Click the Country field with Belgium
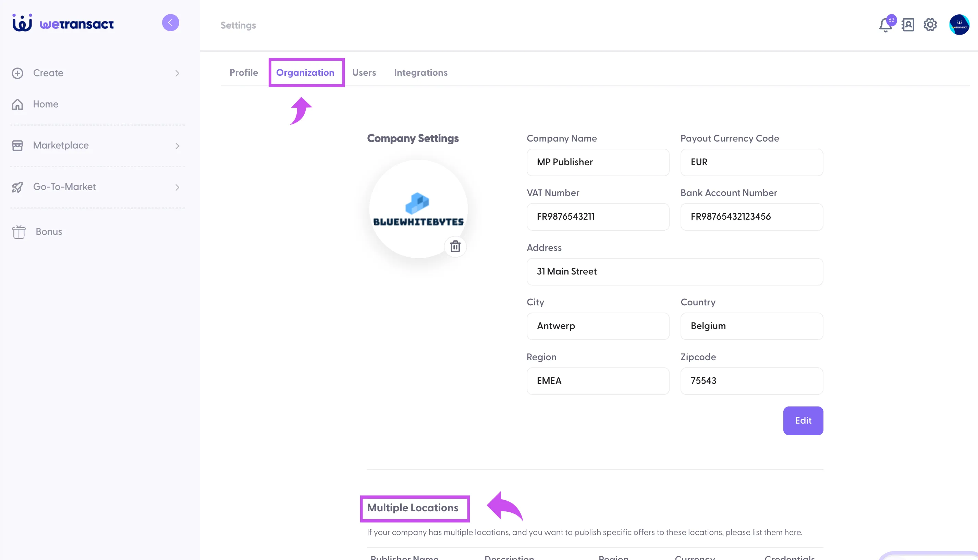This screenshot has width=978, height=560. 751,326
